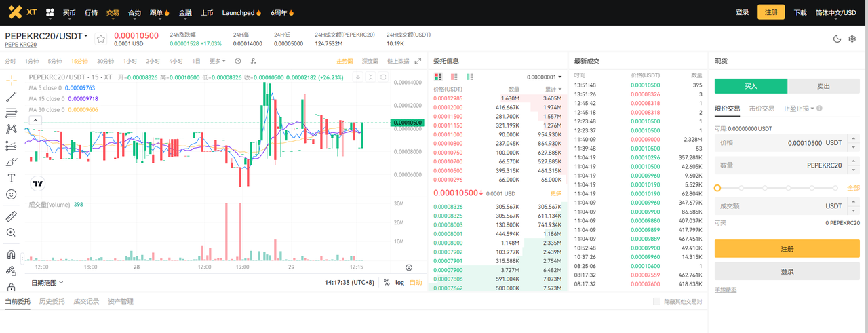This screenshot has height=333, width=868.
Task: Click the TradingView logo on chart
Action: tap(37, 183)
